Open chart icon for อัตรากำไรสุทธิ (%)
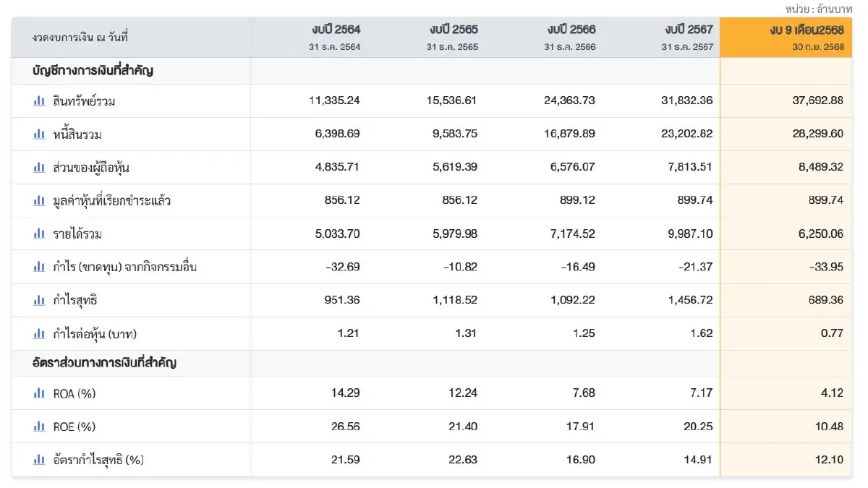Viewport: 868px width, 488px height. point(39,460)
